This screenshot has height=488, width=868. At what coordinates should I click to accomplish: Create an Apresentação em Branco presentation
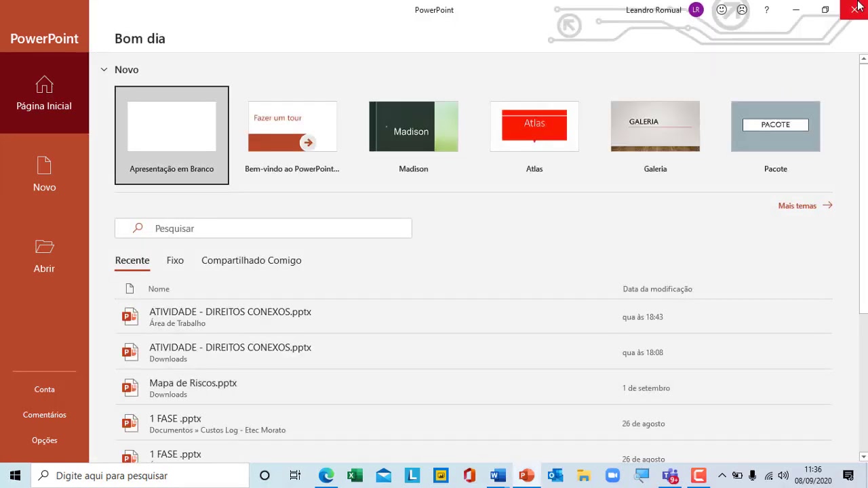[172, 136]
